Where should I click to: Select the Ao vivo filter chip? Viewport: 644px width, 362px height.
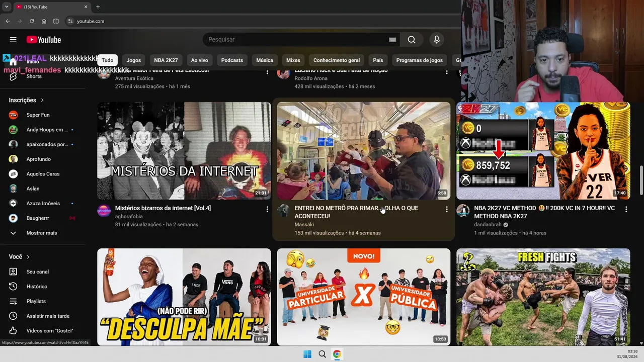tap(200, 60)
